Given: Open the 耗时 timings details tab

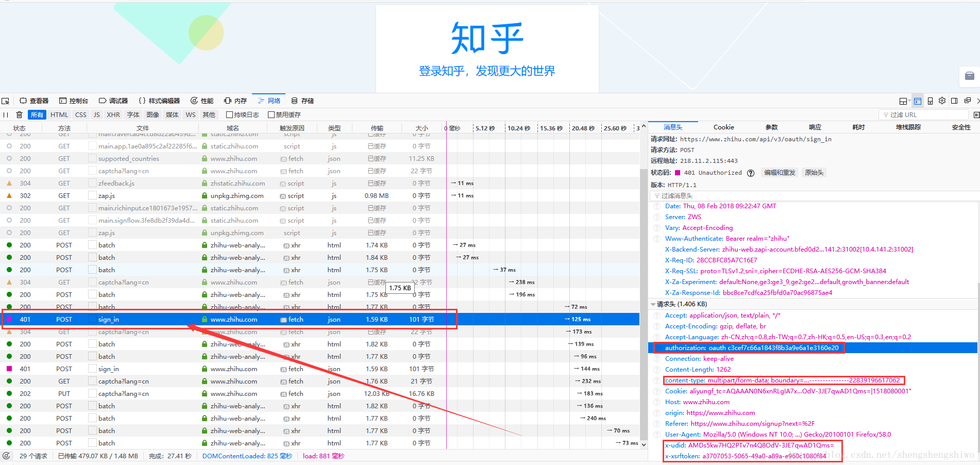Looking at the screenshot, I should coord(858,127).
